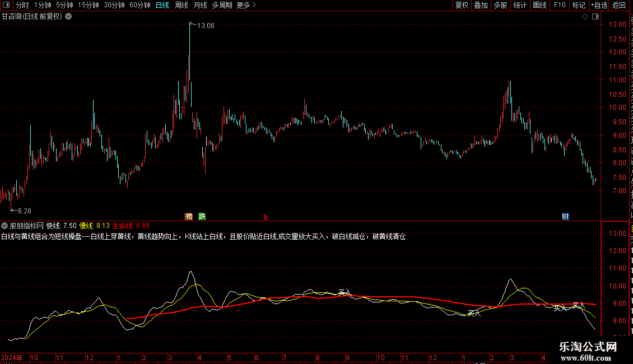Open the 多股 multi-stock view
Screen dimensions: 633x364
(500, 5)
